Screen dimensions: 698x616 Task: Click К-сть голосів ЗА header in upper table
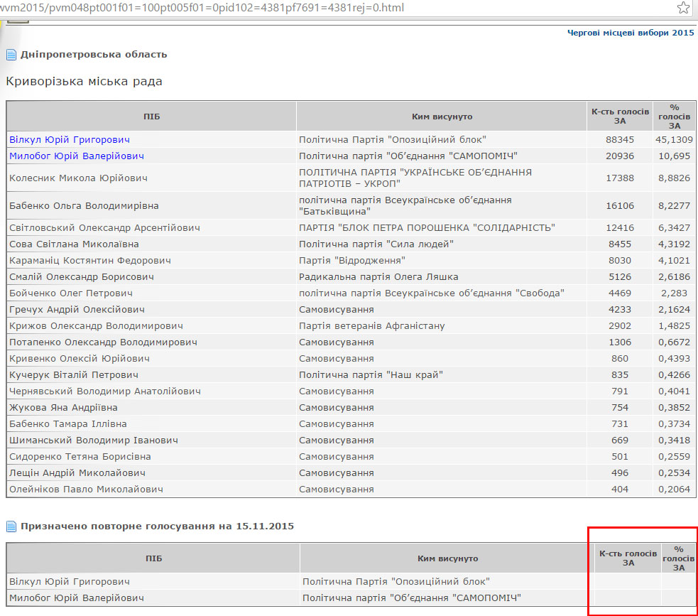point(620,117)
